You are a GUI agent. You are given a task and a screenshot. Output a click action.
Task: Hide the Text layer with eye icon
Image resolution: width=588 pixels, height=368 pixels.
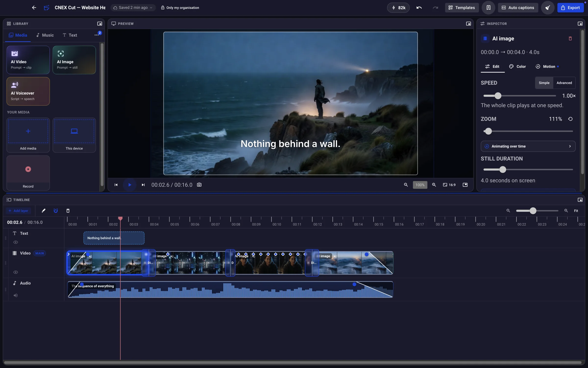(x=15, y=242)
